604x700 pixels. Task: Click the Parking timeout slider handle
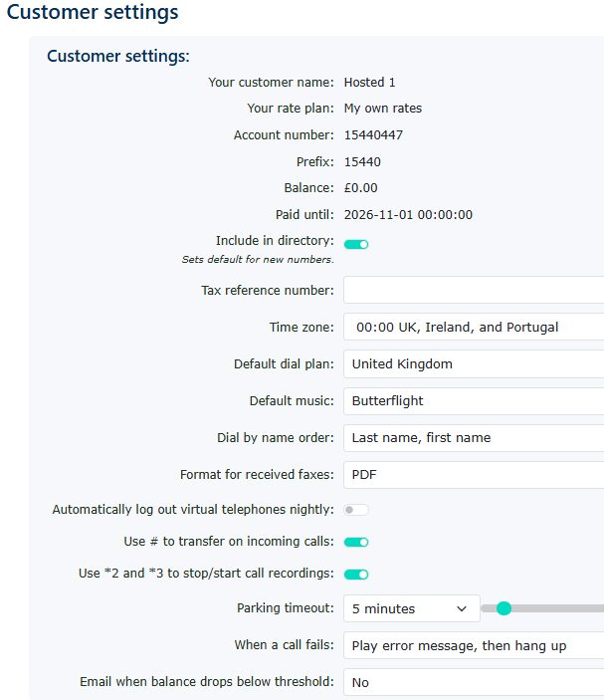[x=503, y=608]
